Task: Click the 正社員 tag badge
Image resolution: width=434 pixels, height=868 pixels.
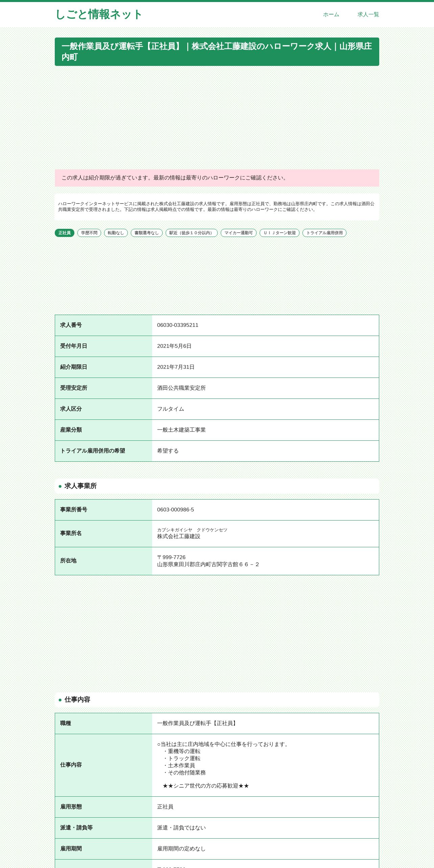Action: (65, 233)
